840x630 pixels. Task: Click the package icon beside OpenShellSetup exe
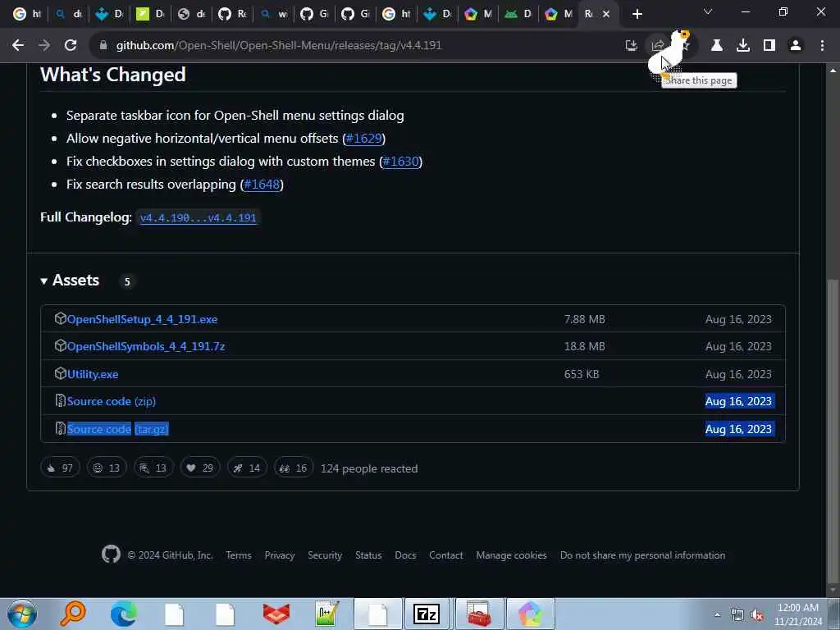tap(60, 318)
